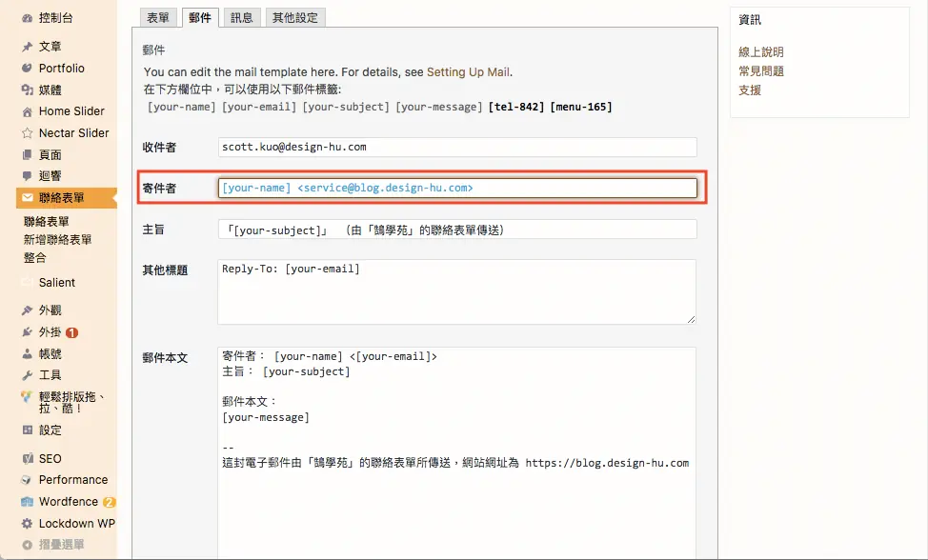Click the [your-message] mail tag
This screenshot has width=928, height=560.
(x=439, y=107)
